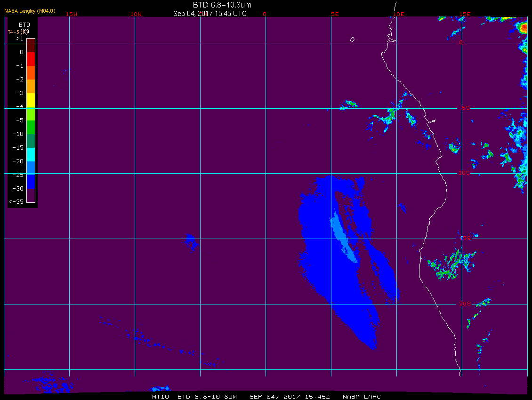
Task: Click the 'NASA LARC' footer credit
Action: [x=362, y=397]
